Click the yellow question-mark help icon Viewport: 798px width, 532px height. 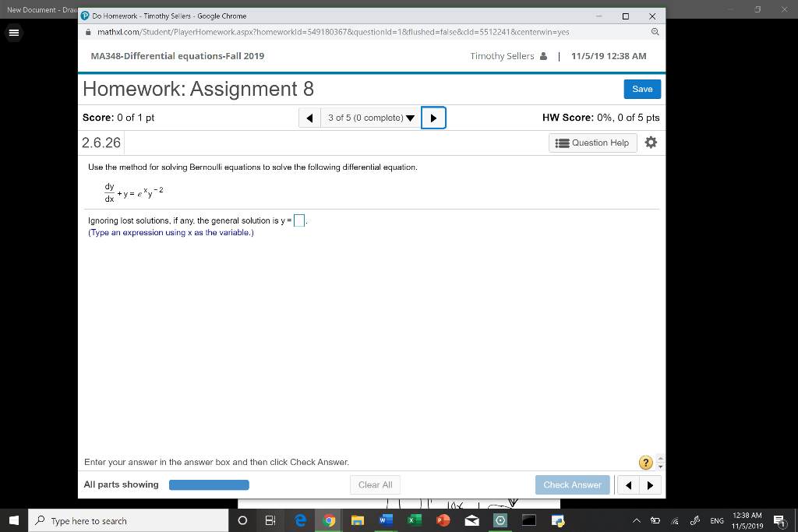coord(645,463)
